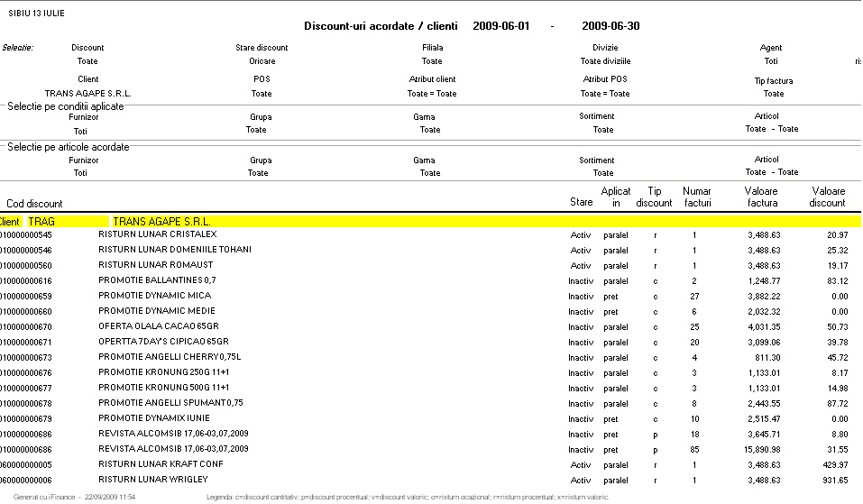The width and height of the screenshot is (863, 504).
Task: Click 'Toate = Toate' under Atribut POS
Action: (x=605, y=94)
